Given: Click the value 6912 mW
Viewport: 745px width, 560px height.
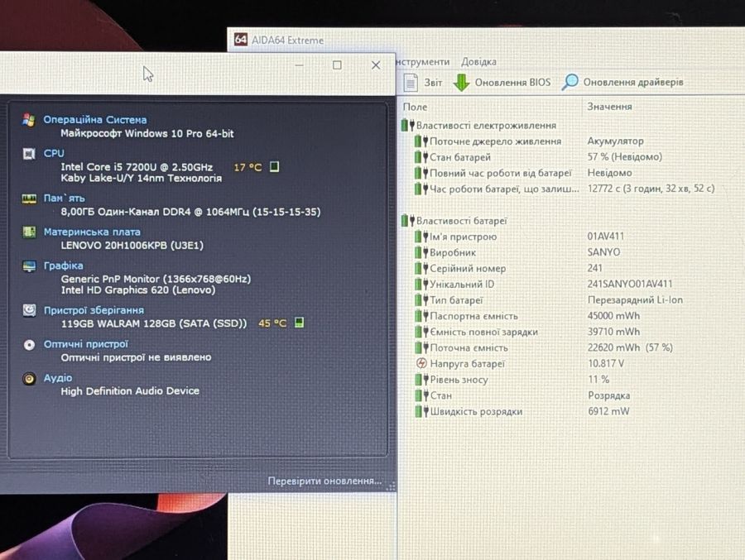Looking at the screenshot, I should point(608,411).
